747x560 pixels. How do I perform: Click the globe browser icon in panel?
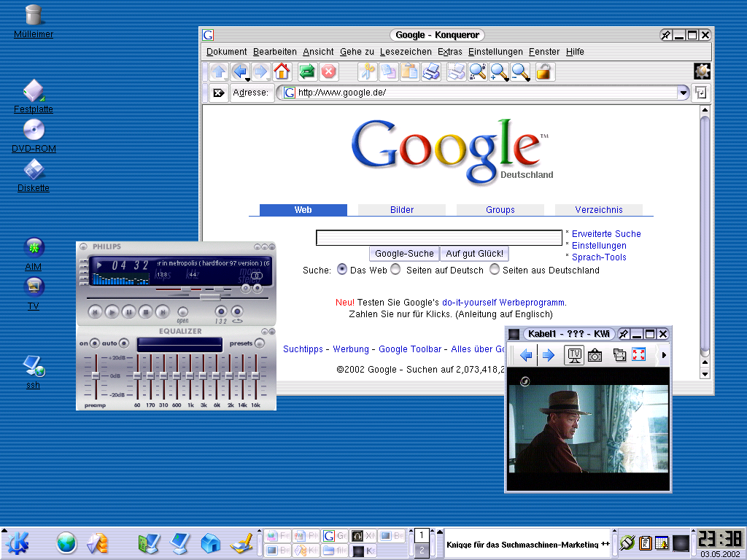(x=66, y=542)
